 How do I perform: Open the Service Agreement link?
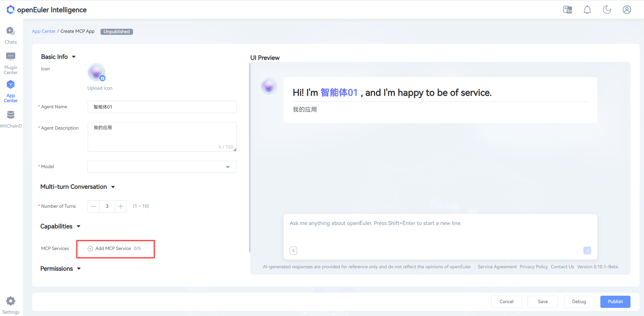(497, 267)
